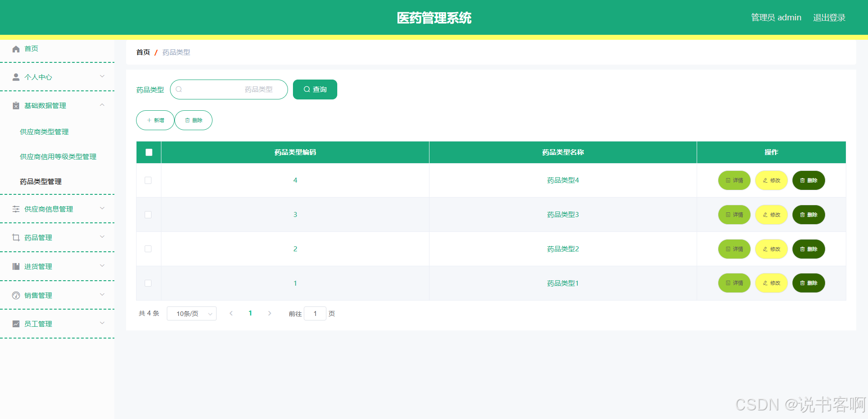Click the image icon beside 员工管理
Image resolution: width=868 pixels, height=419 pixels.
pos(15,324)
